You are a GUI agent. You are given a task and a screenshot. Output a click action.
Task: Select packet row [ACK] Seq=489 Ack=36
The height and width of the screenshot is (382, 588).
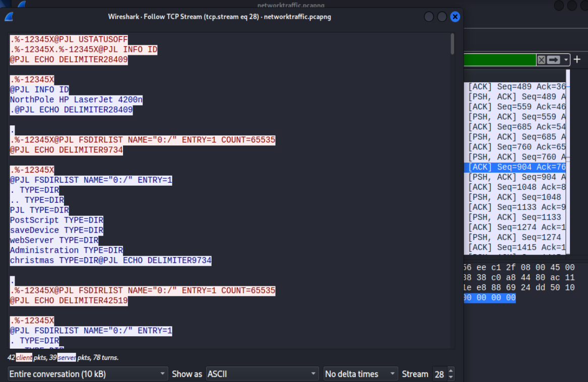pyautogui.click(x=515, y=87)
